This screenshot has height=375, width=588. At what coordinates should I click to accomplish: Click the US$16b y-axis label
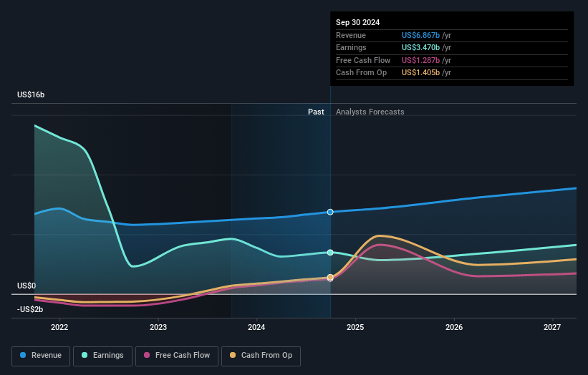coord(31,94)
